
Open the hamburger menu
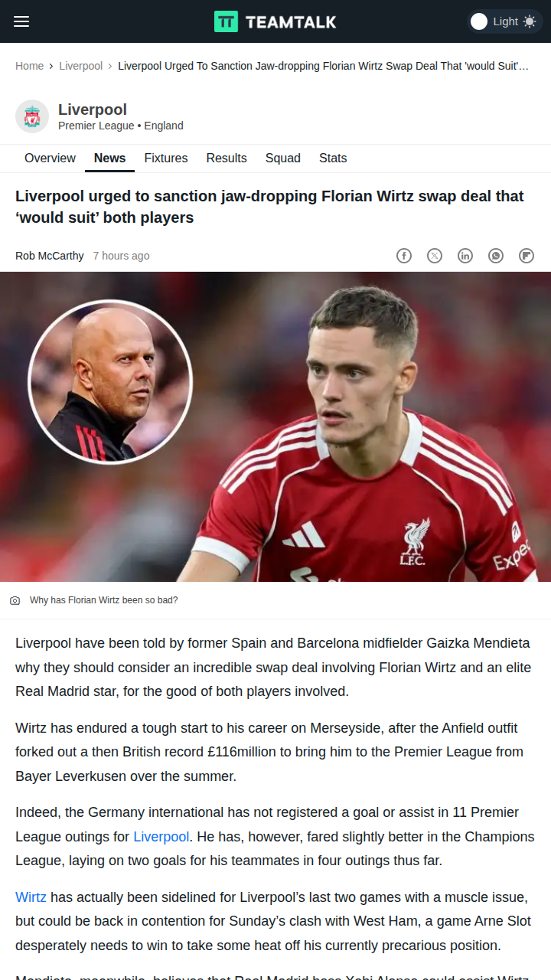[x=21, y=21]
